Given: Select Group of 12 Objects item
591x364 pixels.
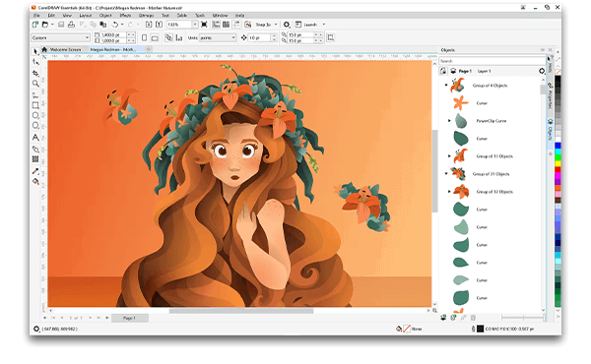Looking at the screenshot, I should [x=494, y=192].
